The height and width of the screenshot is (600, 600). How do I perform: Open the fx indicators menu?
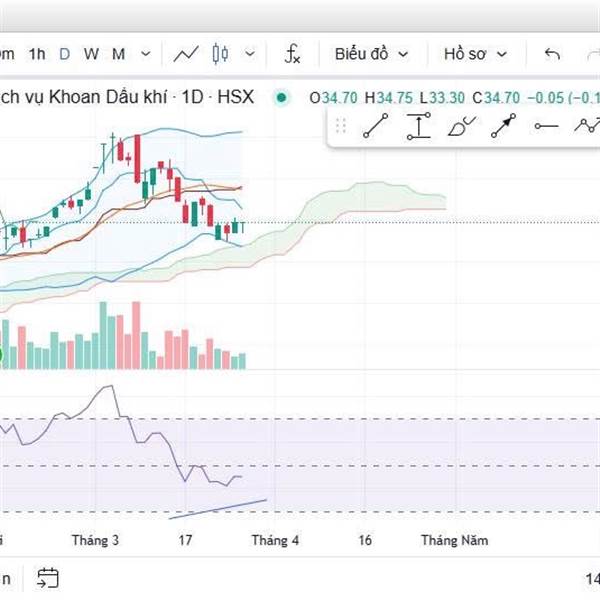[292, 54]
